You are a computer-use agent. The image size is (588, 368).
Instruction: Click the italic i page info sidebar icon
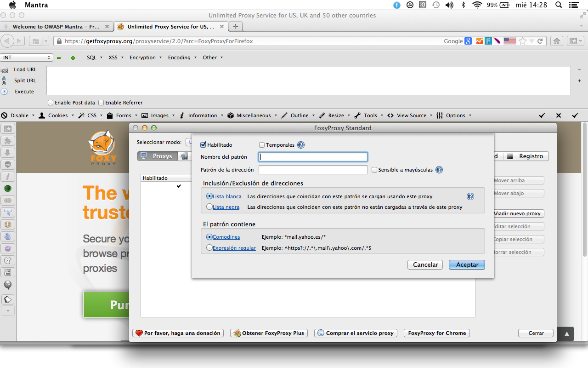click(8, 177)
